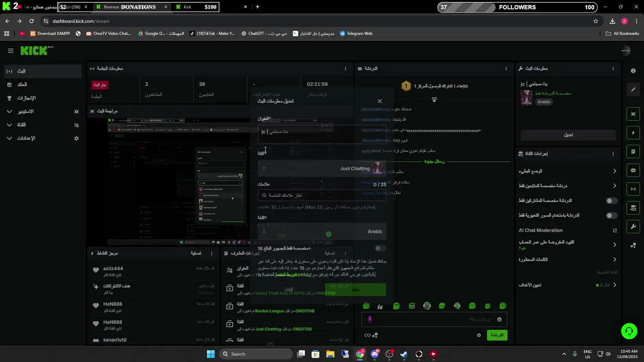The height and width of the screenshot is (362, 644).
Task: Click the chat bubble icon in right sidebar
Action: (x=633, y=170)
